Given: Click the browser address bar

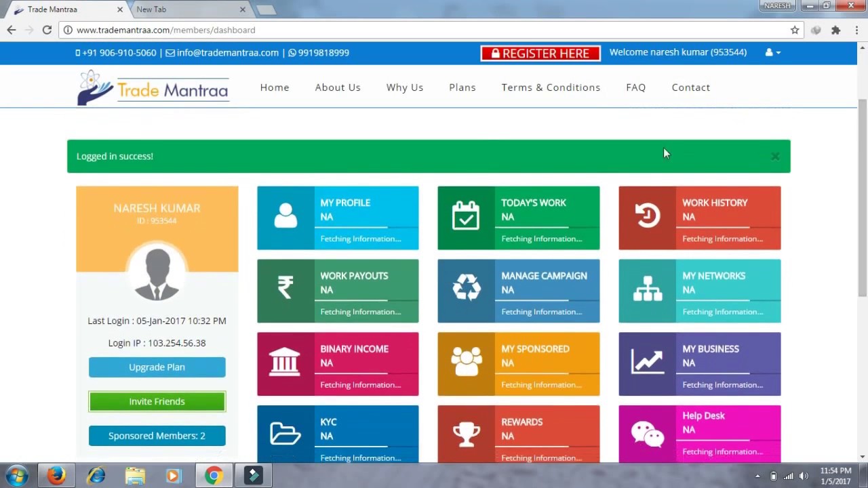Looking at the screenshot, I should click(x=431, y=30).
